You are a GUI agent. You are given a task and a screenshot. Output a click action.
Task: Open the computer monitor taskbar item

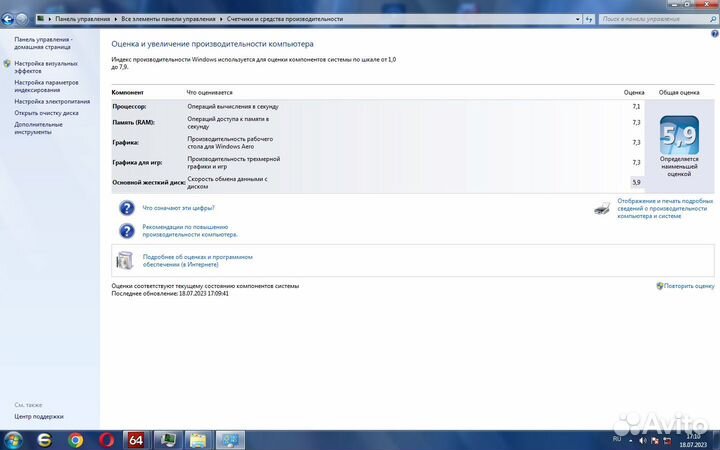(x=168, y=440)
